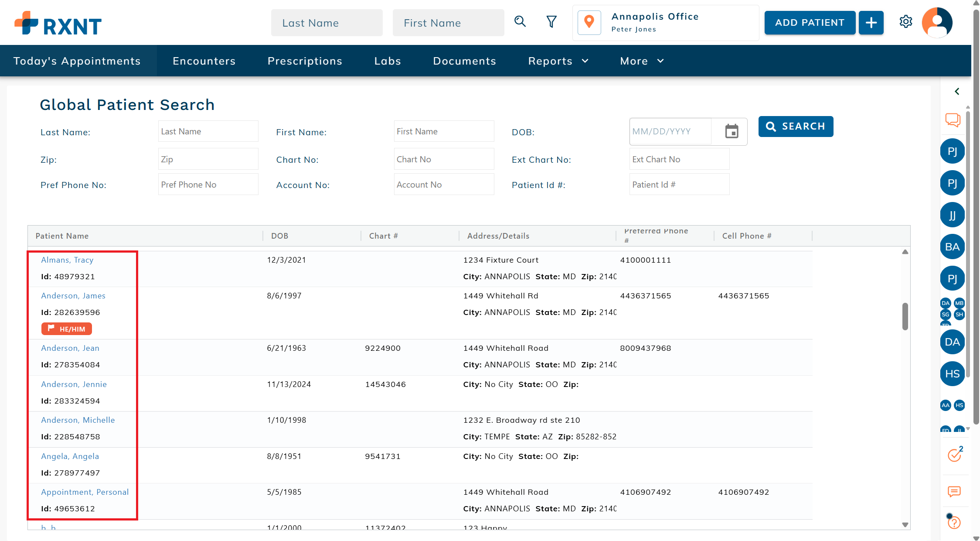
Task: Click the plus icon beside Add Patient
Action: point(871,23)
